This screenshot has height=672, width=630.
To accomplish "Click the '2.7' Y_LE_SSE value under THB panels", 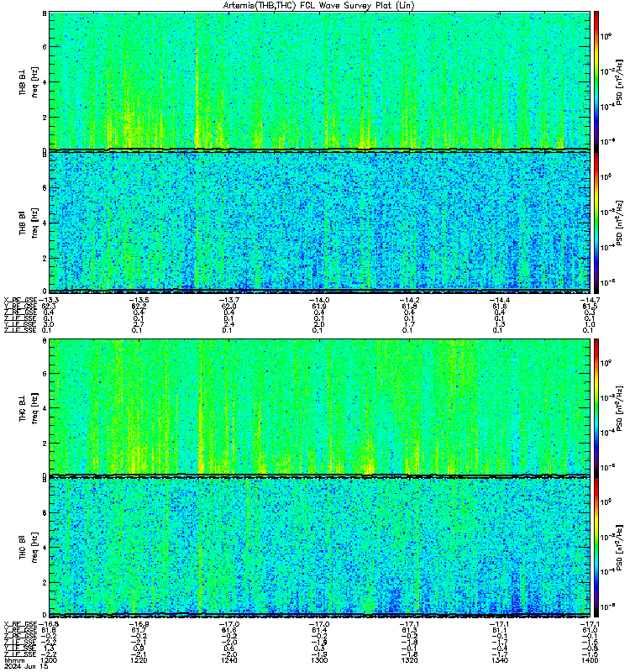I will (x=138, y=324).
